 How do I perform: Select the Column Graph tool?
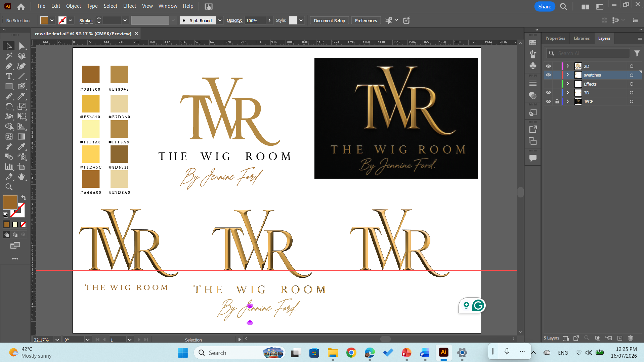[9, 167]
